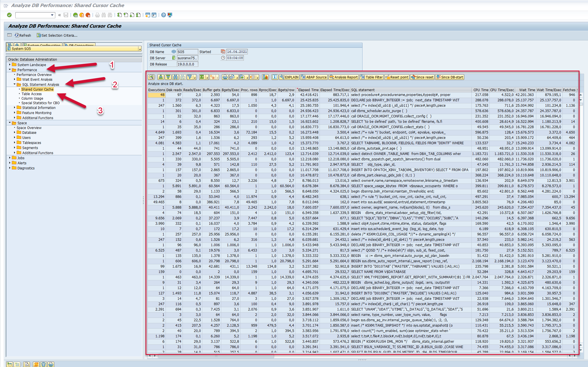Expand the Statistical Information folder
This screenshot has width=588, height=367.
[x=15, y=108]
